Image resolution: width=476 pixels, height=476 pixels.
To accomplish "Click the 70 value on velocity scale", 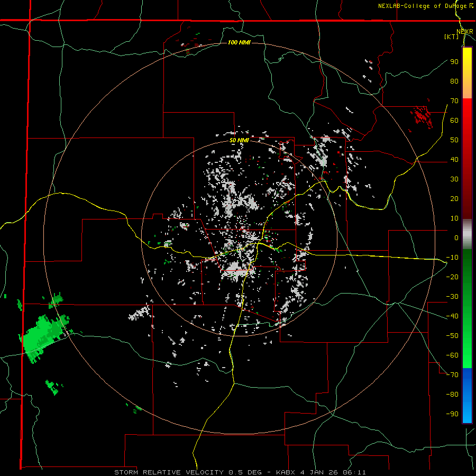I will 454,101.
